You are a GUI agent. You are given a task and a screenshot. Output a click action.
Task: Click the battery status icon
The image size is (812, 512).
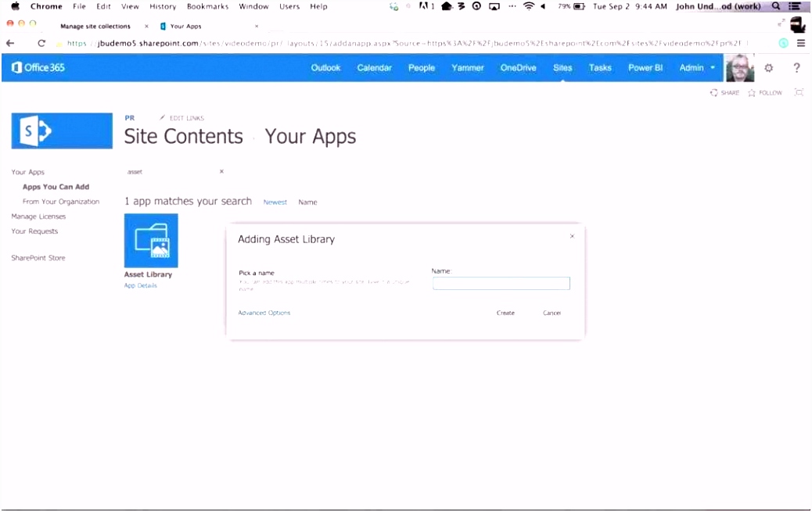tap(578, 6)
